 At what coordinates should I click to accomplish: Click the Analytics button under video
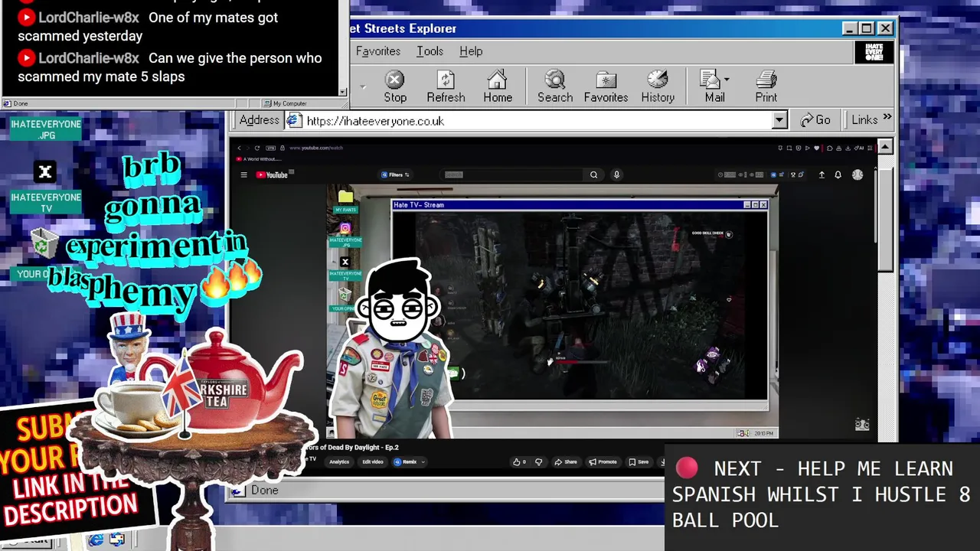pyautogui.click(x=339, y=461)
